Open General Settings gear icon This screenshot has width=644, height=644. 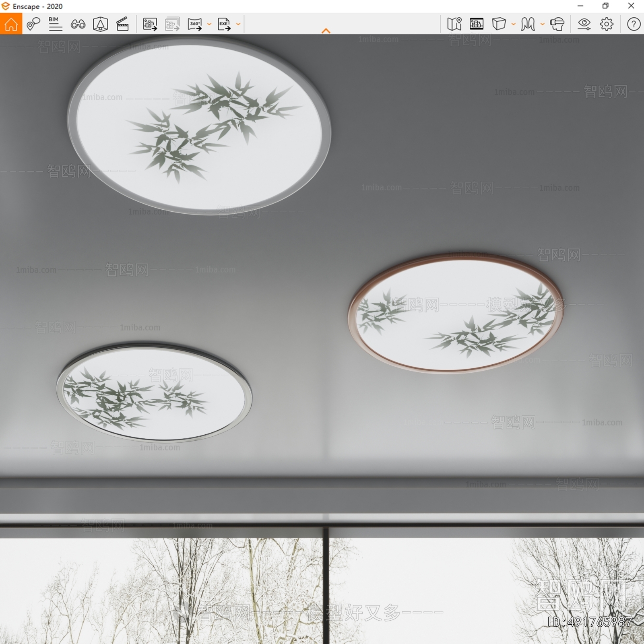[x=607, y=24]
